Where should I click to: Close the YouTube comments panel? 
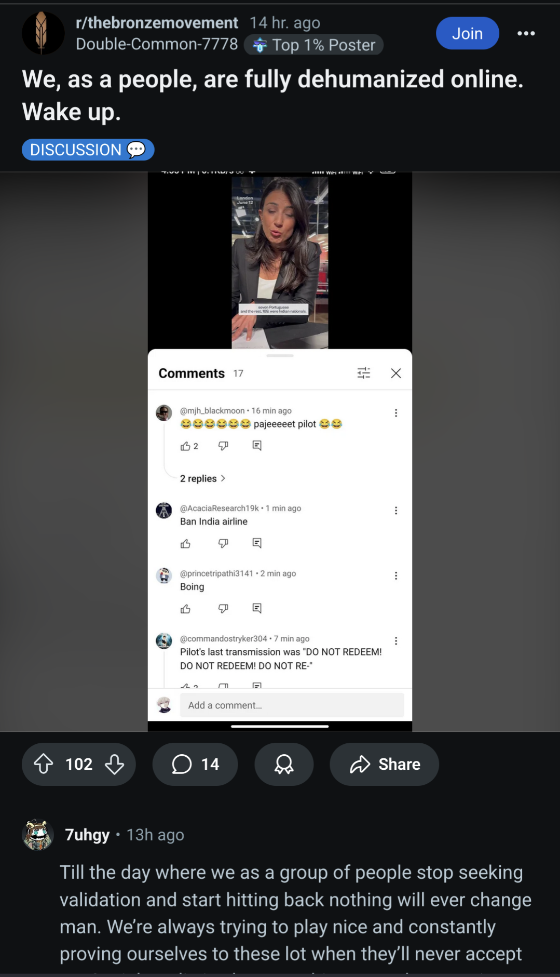(396, 373)
